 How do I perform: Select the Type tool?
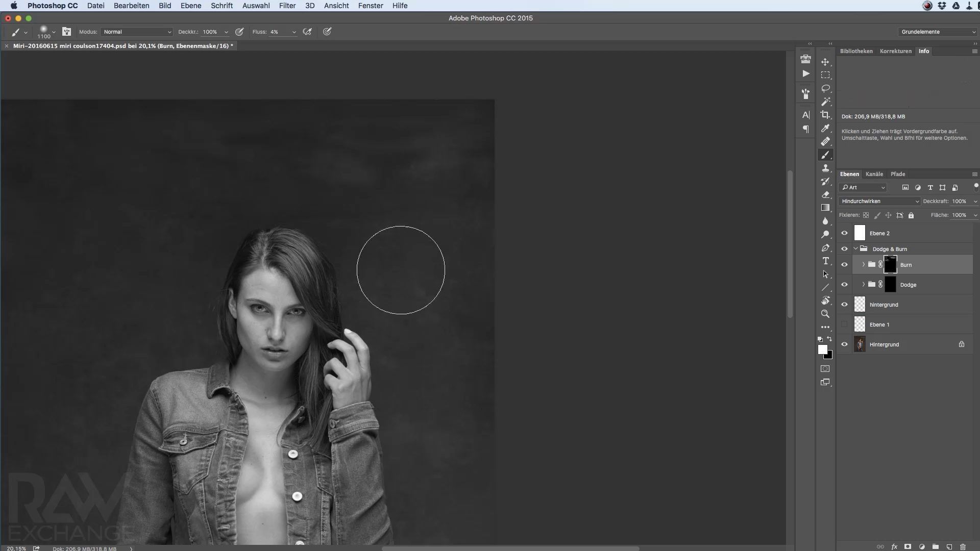pos(825,261)
